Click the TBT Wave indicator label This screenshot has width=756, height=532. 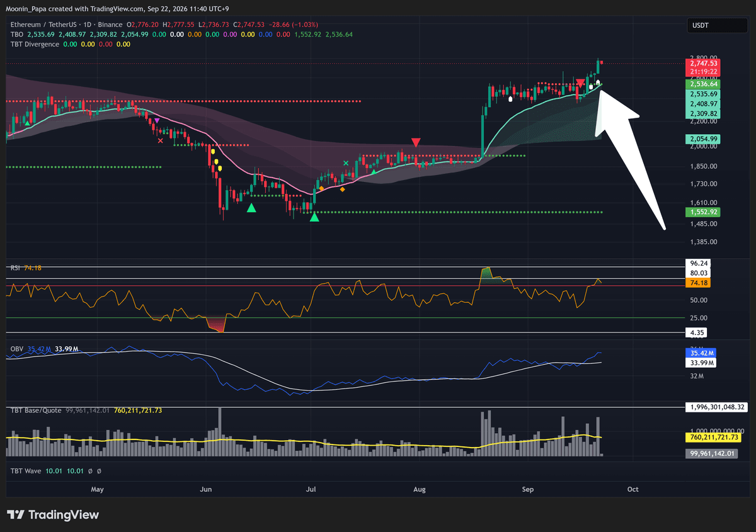tap(27, 470)
